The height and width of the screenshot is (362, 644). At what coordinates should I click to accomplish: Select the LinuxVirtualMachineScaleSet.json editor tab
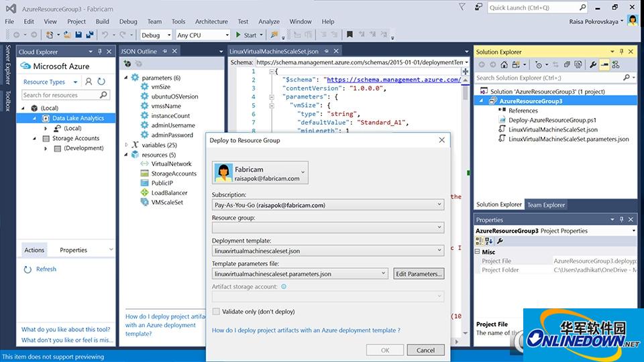(x=274, y=52)
